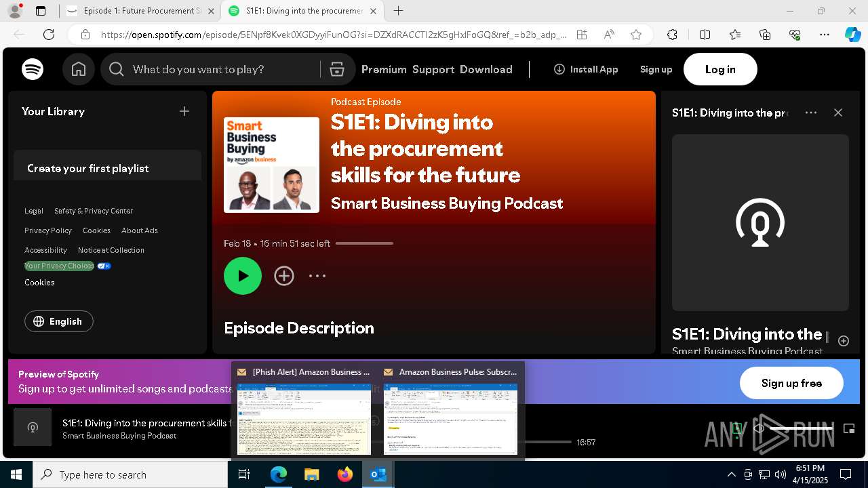Open the About Ads link
Screen dimensions: 868x488
pyautogui.click(x=140, y=230)
